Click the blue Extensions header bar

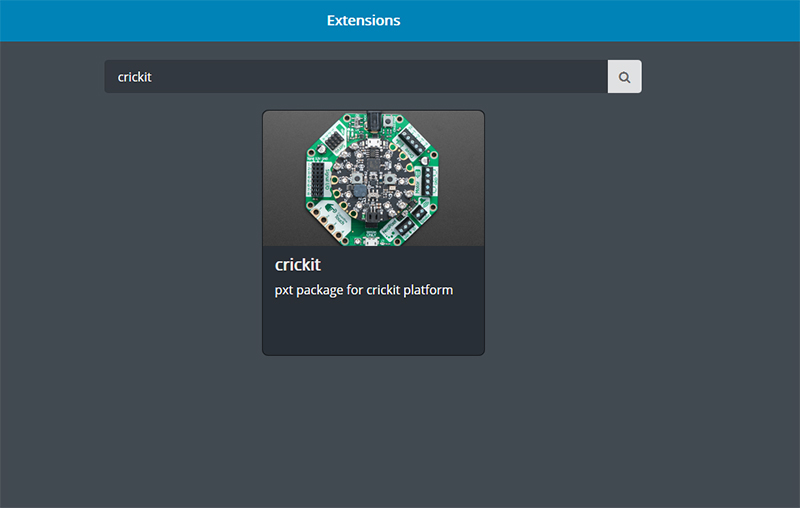tap(600, 20)
